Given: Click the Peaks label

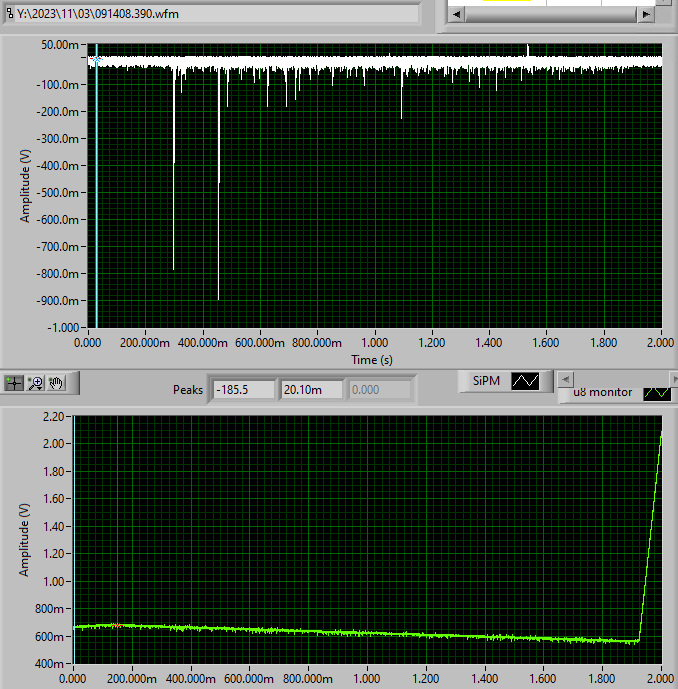Looking at the screenshot, I should click(188, 390).
